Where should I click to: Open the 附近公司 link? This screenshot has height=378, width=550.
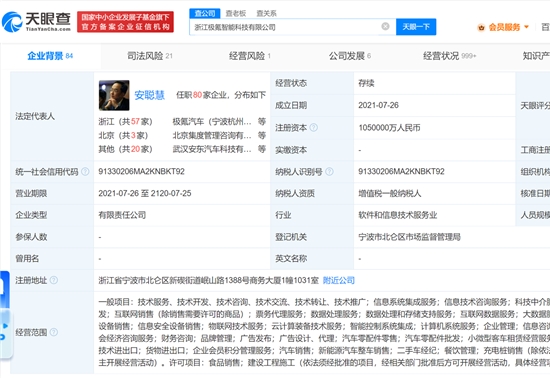click(x=338, y=280)
